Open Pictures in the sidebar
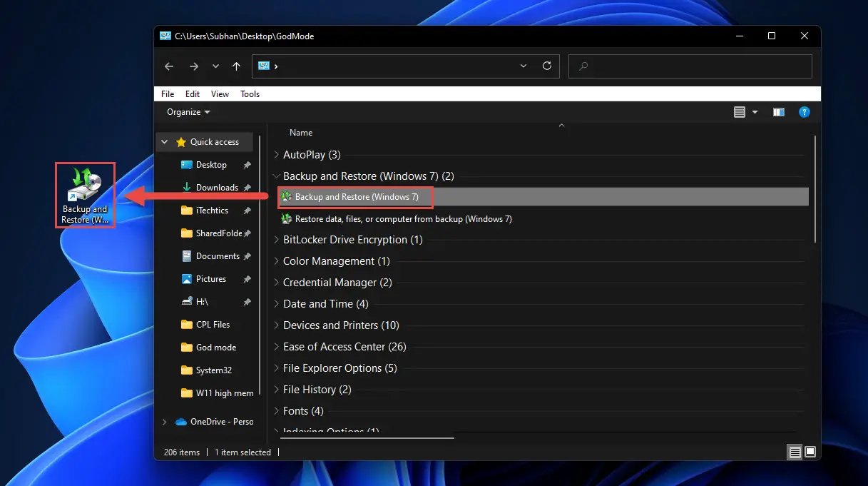 [x=210, y=279]
